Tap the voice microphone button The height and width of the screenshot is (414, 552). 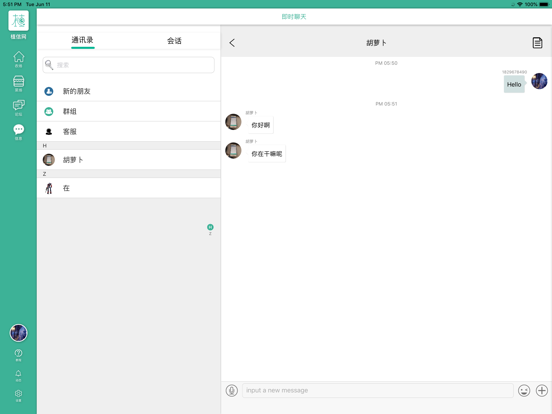click(x=232, y=391)
